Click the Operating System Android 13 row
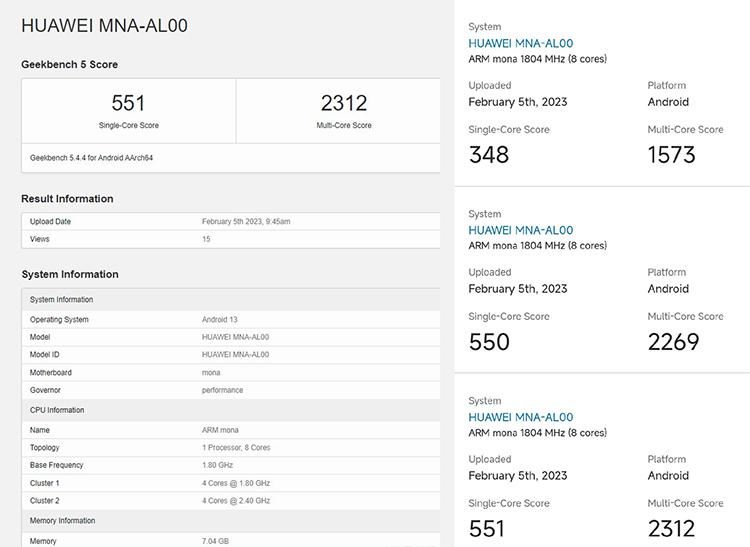Screen dimensions: 750x547 (230, 320)
